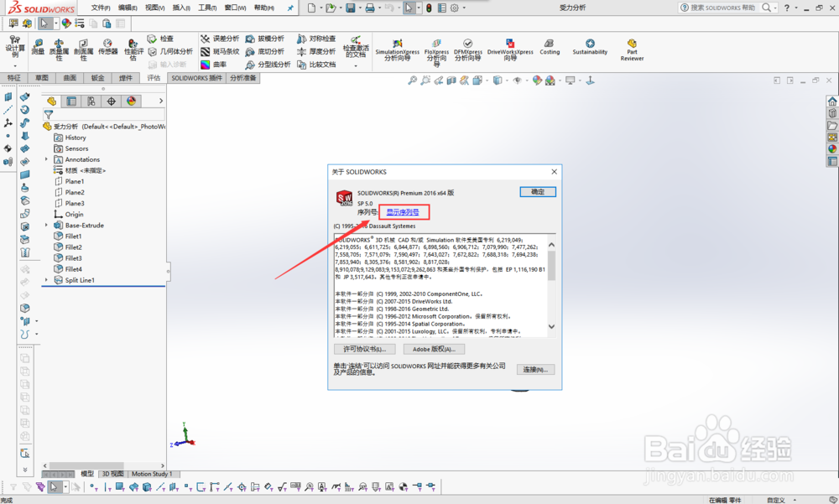The height and width of the screenshot is (504, 839).
Task: Click the 连接 connect button
Action: (x=535, y=370)
